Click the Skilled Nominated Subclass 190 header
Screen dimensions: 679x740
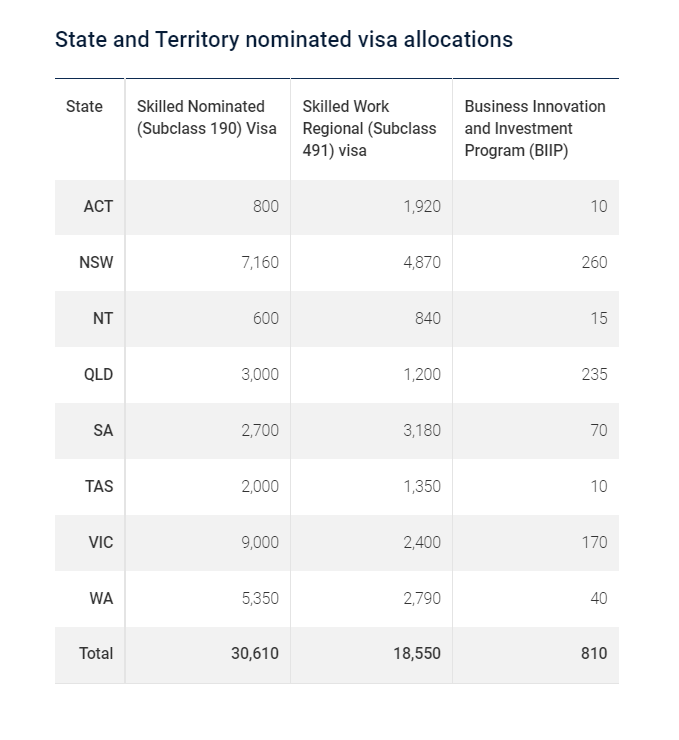207,118
